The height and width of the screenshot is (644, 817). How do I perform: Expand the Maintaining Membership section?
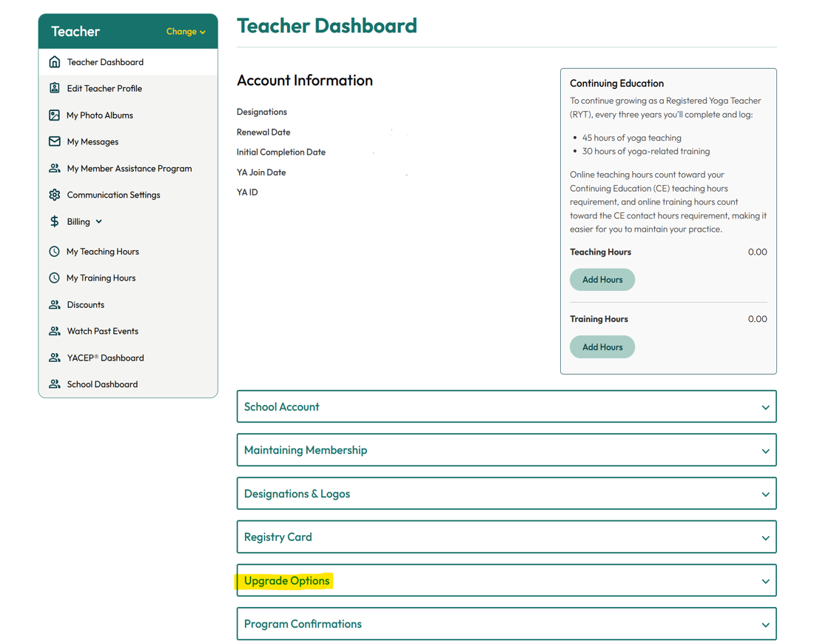[x=506, y=450]
